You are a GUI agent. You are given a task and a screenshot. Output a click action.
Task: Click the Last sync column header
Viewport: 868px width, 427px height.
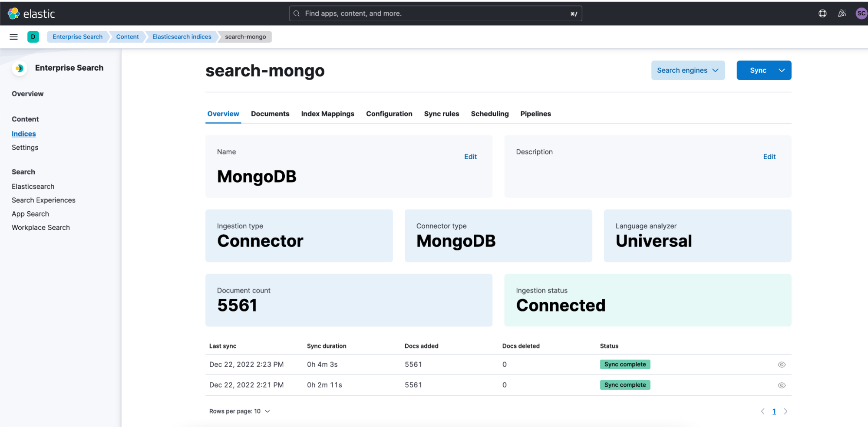tap(223, 346)
